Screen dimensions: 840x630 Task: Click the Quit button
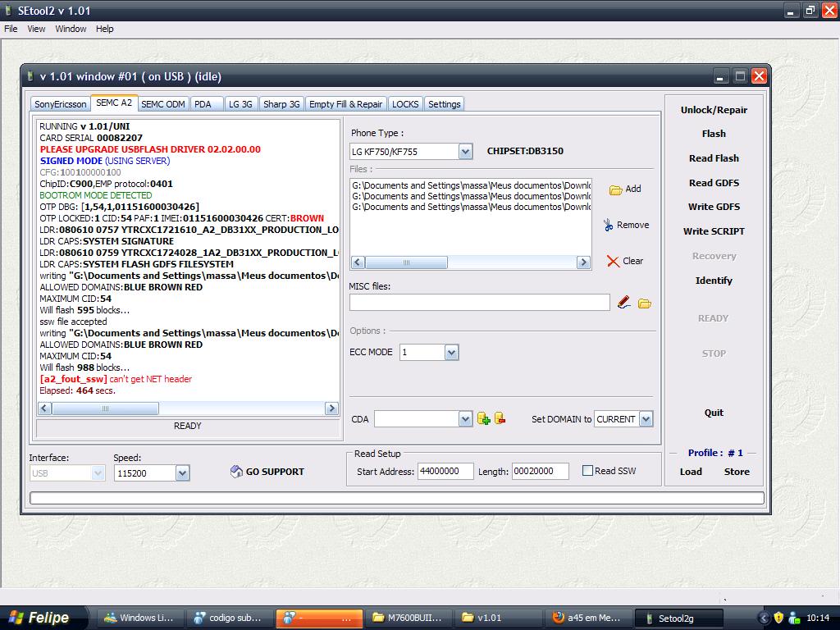714,413
